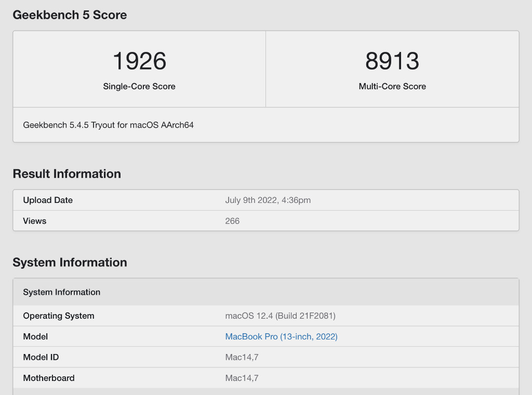Click the Motherboard label

coord(49,378)
